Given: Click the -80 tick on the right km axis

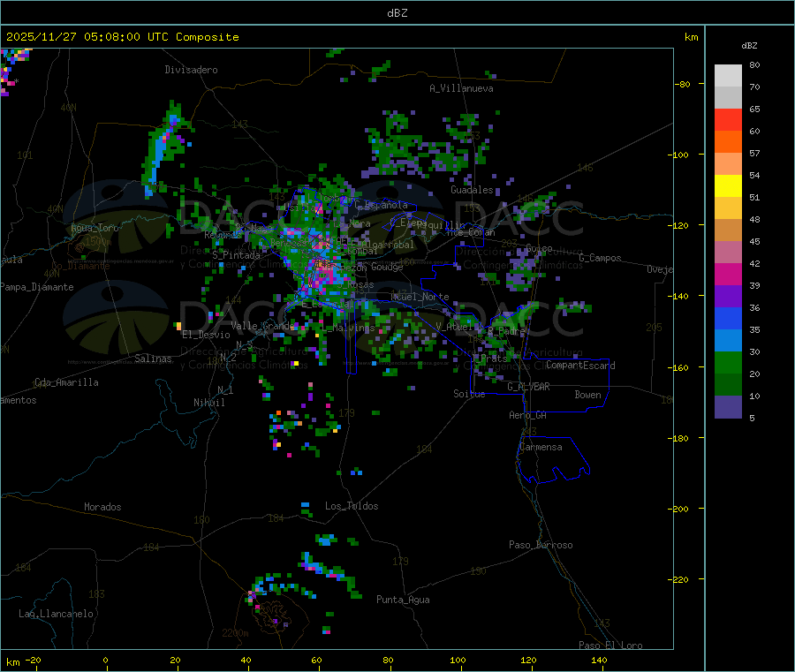Looking at the screenshot, I should 683,84.
